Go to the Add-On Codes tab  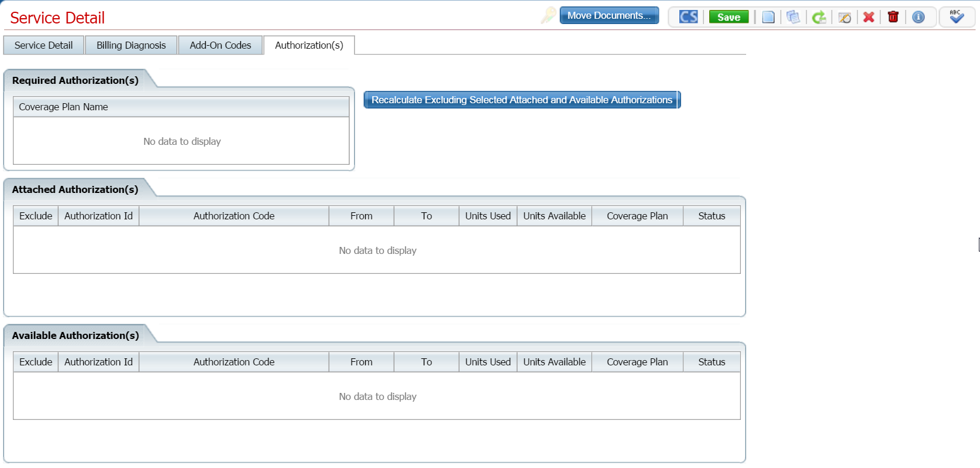coord(220,45)
